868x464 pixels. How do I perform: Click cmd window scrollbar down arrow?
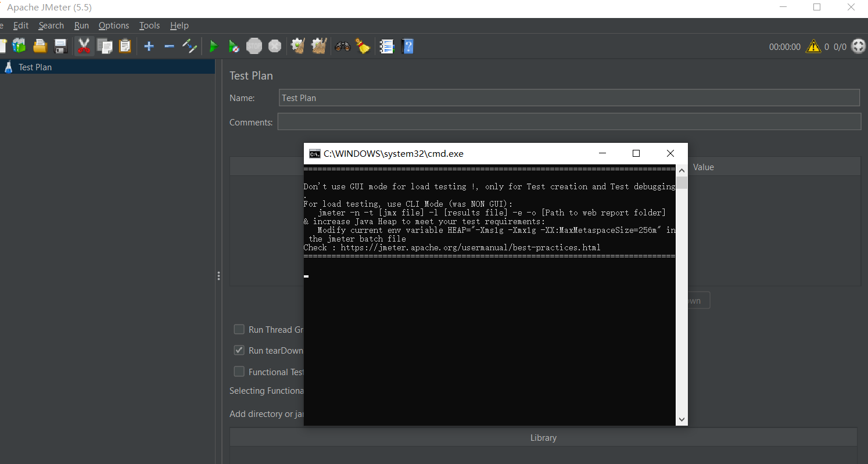tap(682, 419)
